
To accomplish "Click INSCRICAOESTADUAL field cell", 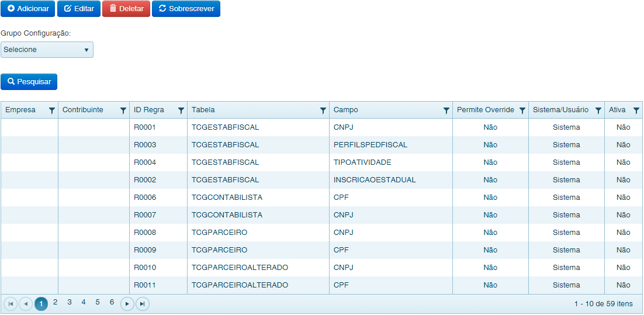I will point(391,180).
